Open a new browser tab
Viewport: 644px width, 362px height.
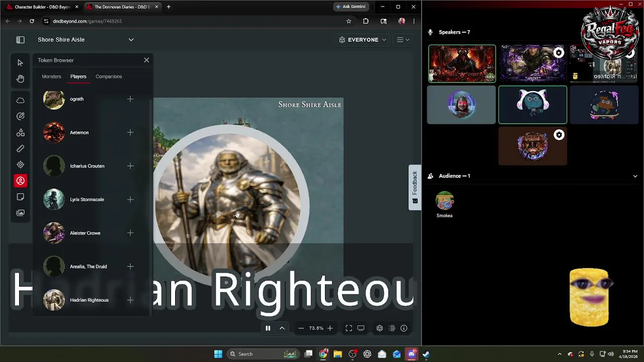(x=169, y=7)
